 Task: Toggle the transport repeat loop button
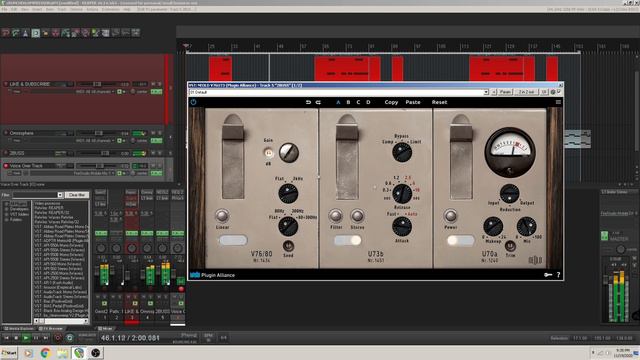pos(70,338)
